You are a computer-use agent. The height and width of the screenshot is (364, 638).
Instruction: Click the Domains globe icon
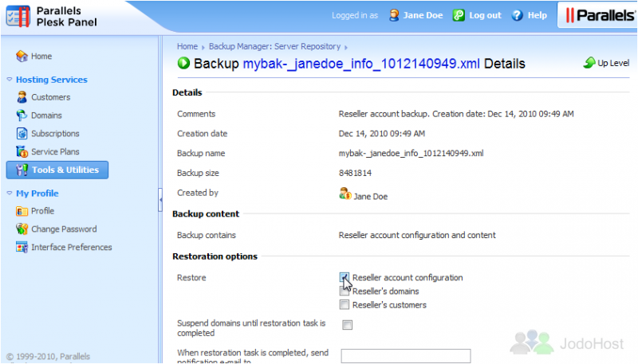pyautogui.click(x=22, y=115)
